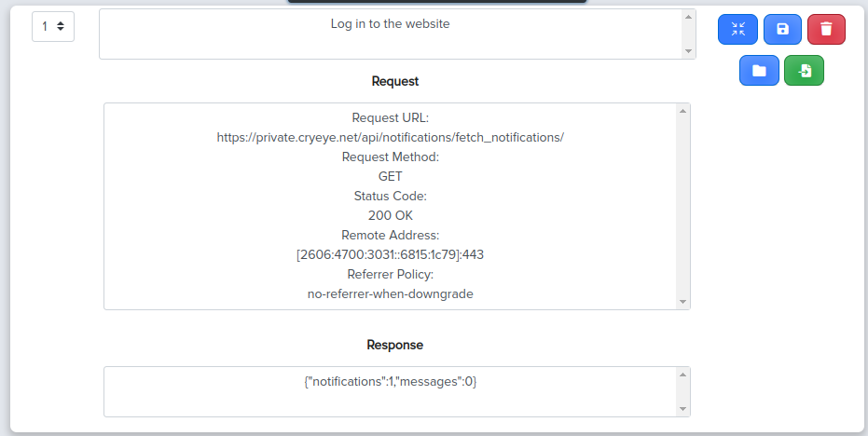Image resolution: width=868 pixels, height=436 pixels.
Task: Click the down arrow in Request box scrollbar
Action: click(x=683, y=302)
